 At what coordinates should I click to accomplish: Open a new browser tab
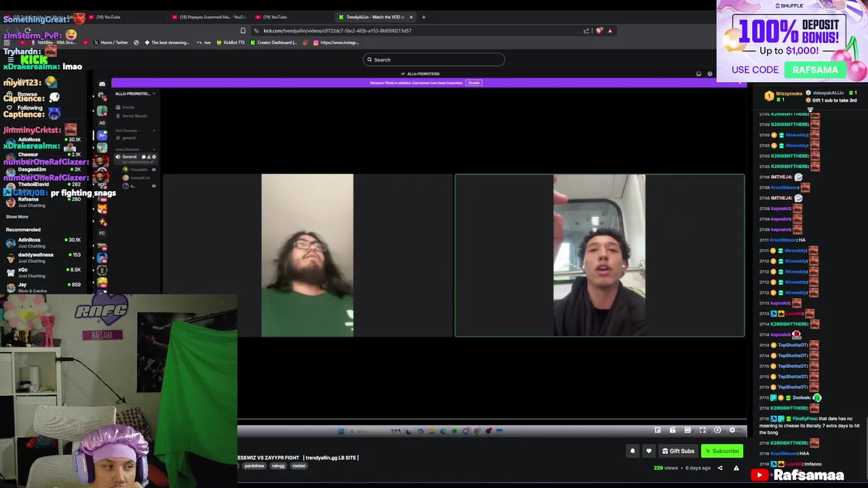click(424, 17)
